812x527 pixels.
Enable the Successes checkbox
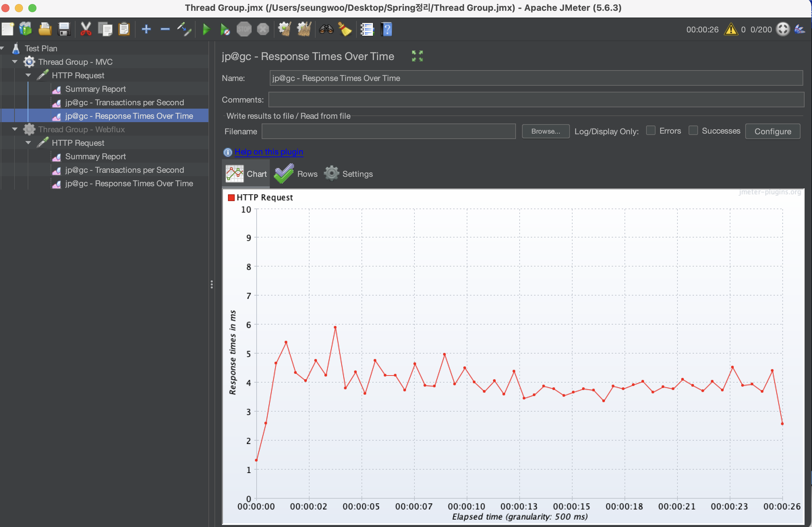pyautogui.click(x=693, y=131)
